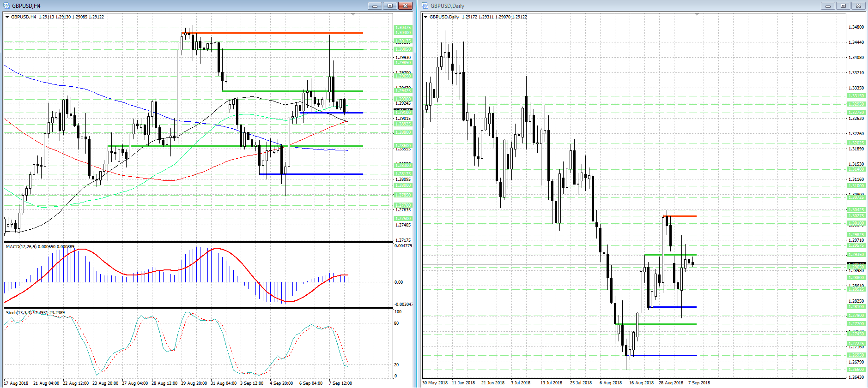868x388 pixels.
Task: Select the green line at 1.27700 in Daily chart
Action: coord(656,324)
